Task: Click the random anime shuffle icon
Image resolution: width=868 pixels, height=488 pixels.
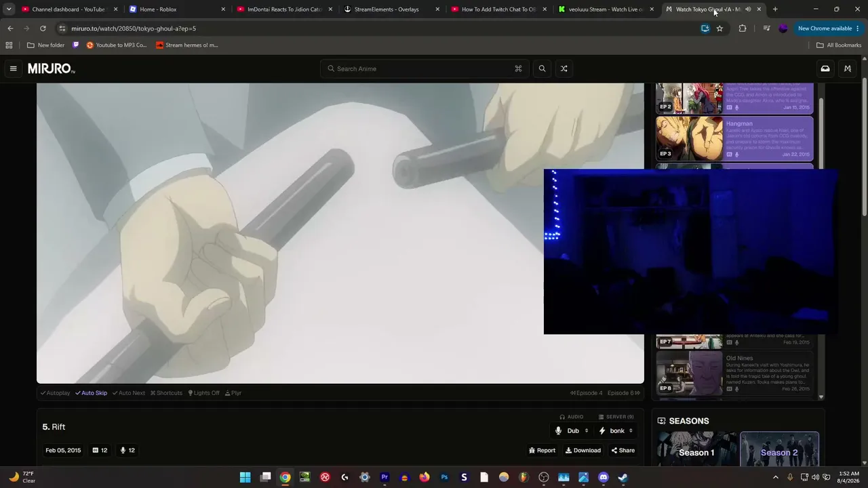Action: (x=564, y=68)
